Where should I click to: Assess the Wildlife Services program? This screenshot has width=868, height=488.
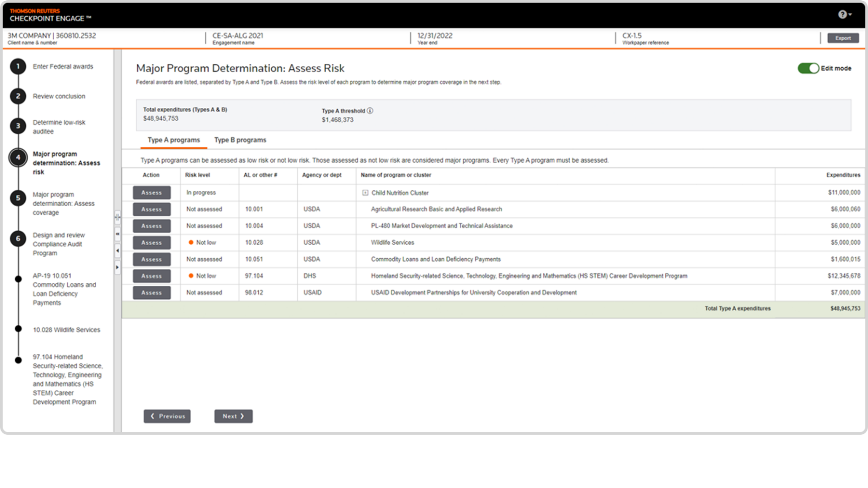point(151,243)
